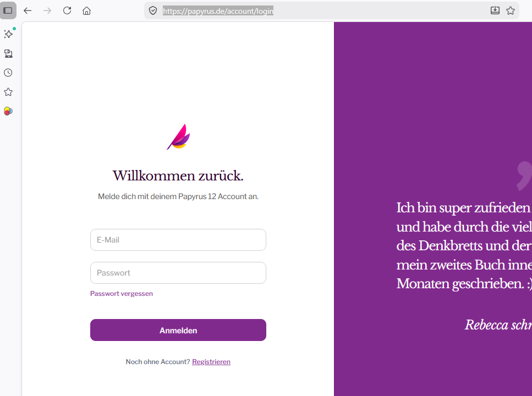Toggle the browser sidebar button

[x=8, y=10]
